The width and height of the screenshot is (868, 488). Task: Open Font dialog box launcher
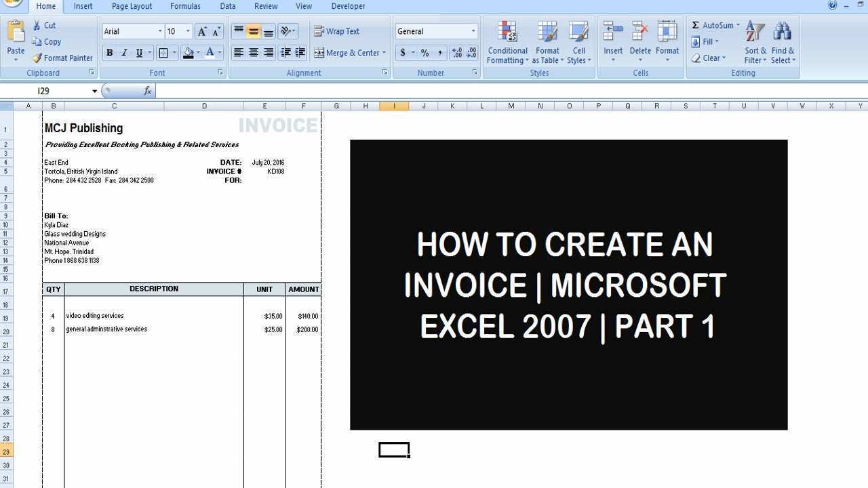pyautogui.click(x=220, y=73)
